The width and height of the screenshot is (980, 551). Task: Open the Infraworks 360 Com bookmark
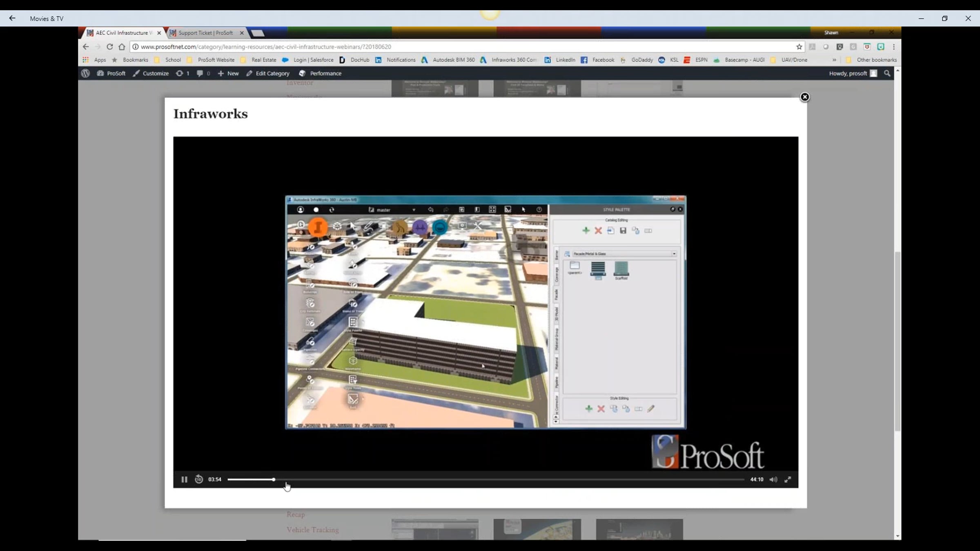509,60
